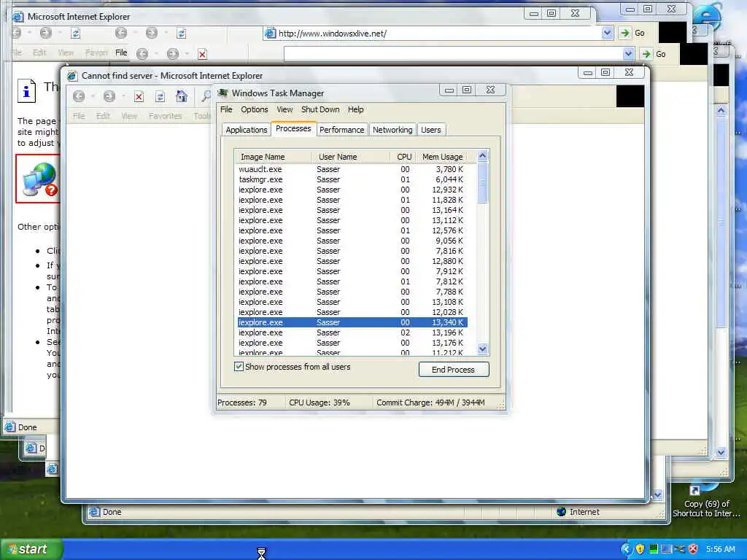This screenshot has width=747, height=560.
Task: Sort processes by Image Name column
Action: [273, 157]
